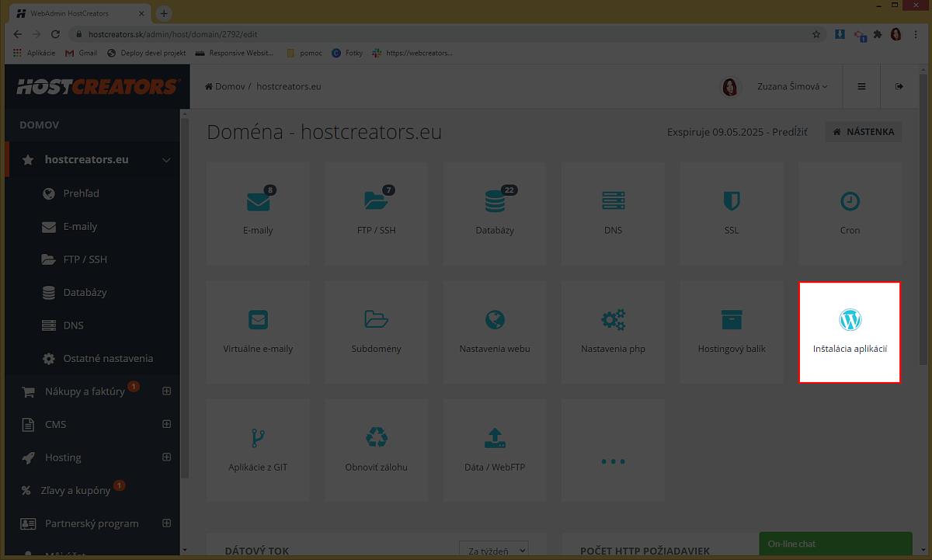Viewport: 932px width, 560px height.
Task: Open Inštalácia aplikácií WordPress tile
Action: 850,332
